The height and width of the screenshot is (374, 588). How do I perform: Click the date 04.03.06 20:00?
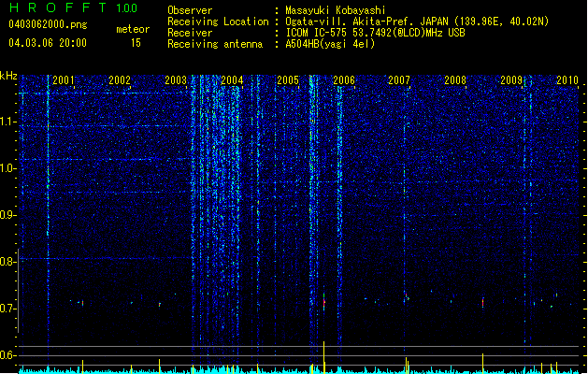pos(48,42)
